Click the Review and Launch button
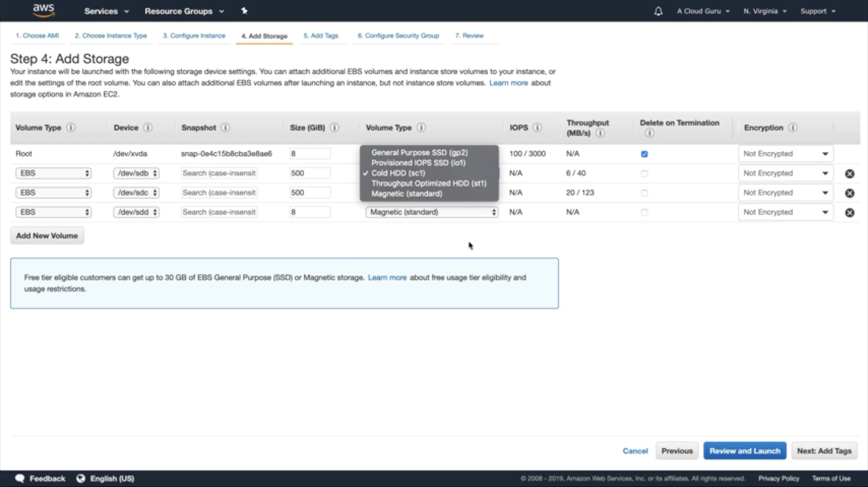The width and height of the screenshot is (868, 487). pyautogui.click(x=745, y=451)
